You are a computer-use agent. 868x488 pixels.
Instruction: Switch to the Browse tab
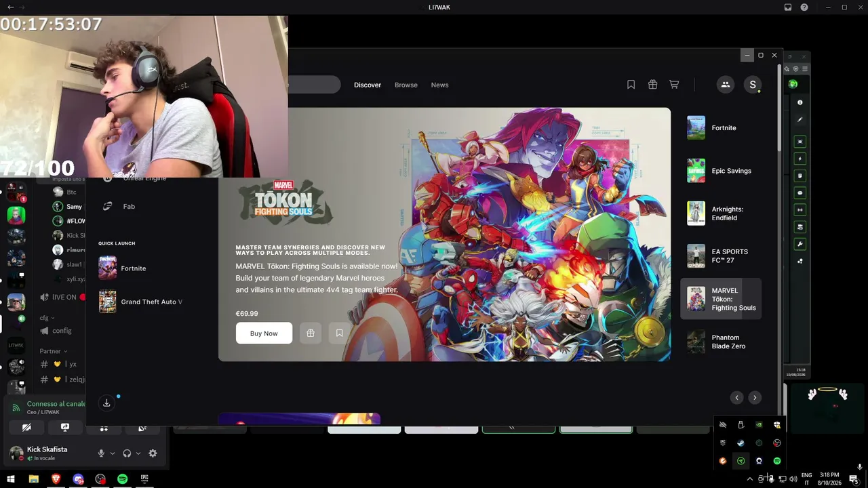pos(406,85)
